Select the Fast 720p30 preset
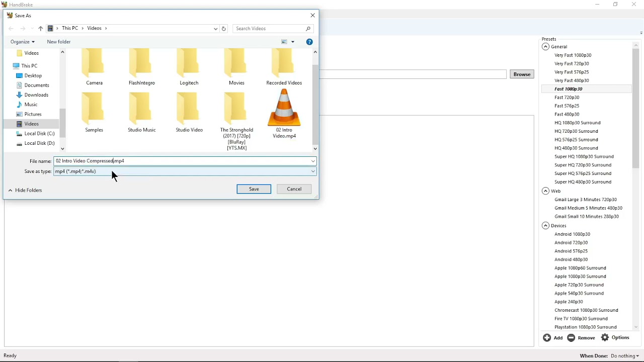 click(x=567, y=98)
